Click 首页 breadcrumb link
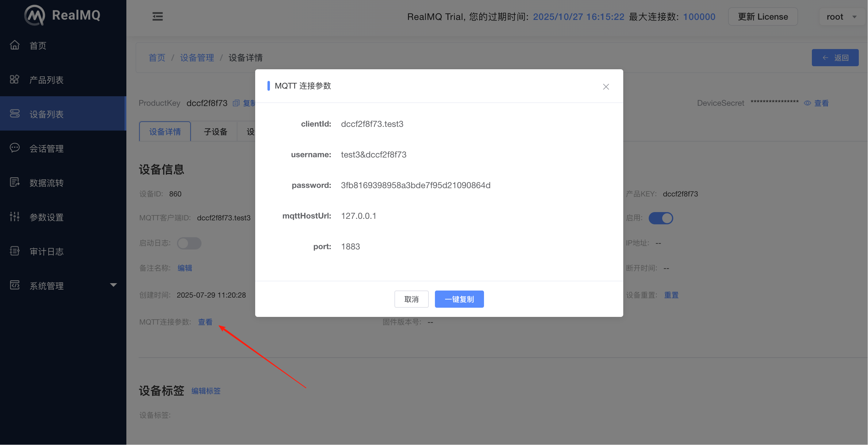The width and height of the screenshot is (868, 445). [157, 58]
